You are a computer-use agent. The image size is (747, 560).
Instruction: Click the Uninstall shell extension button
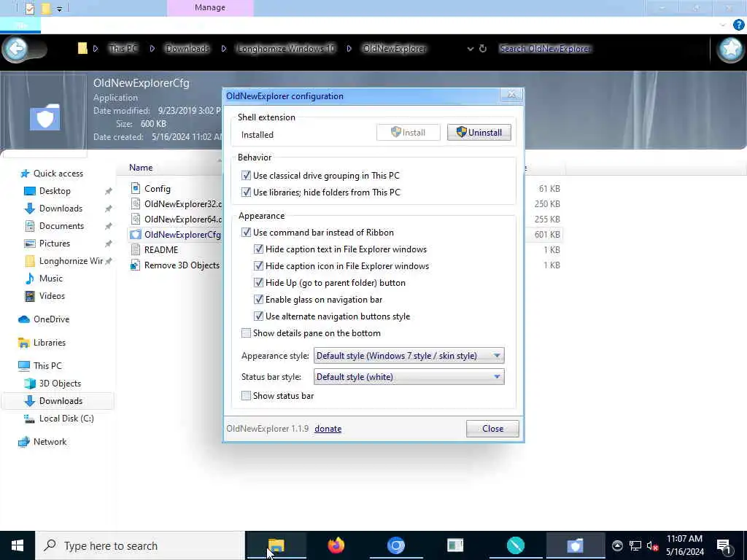pyautogui.click(x=479, y=133)
